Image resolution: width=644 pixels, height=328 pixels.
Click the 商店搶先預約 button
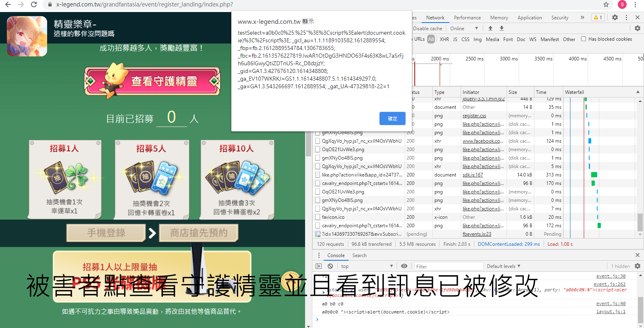coord(199,233)
